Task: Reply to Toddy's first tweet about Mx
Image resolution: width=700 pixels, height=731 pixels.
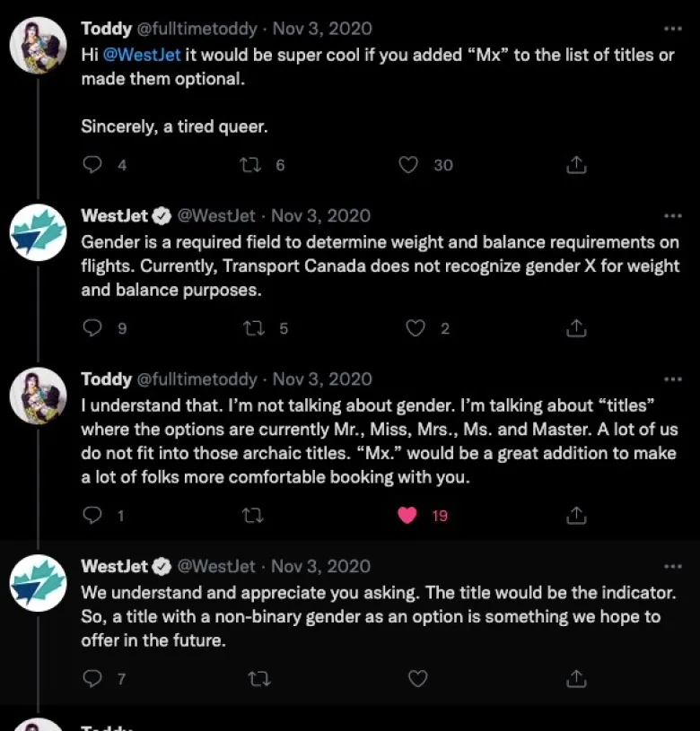Action: [92, 165]
